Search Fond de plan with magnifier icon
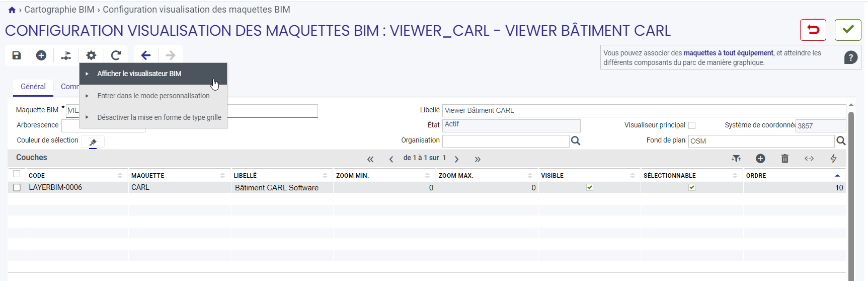The width and height of the screenshot is (868, 281). point(841,141)
